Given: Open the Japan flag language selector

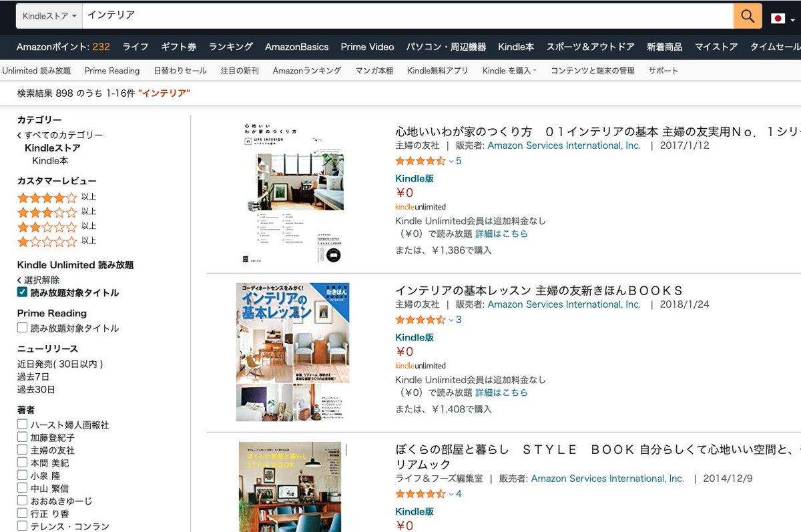Looking at the screenshot, I should click(x=783, y=18).
